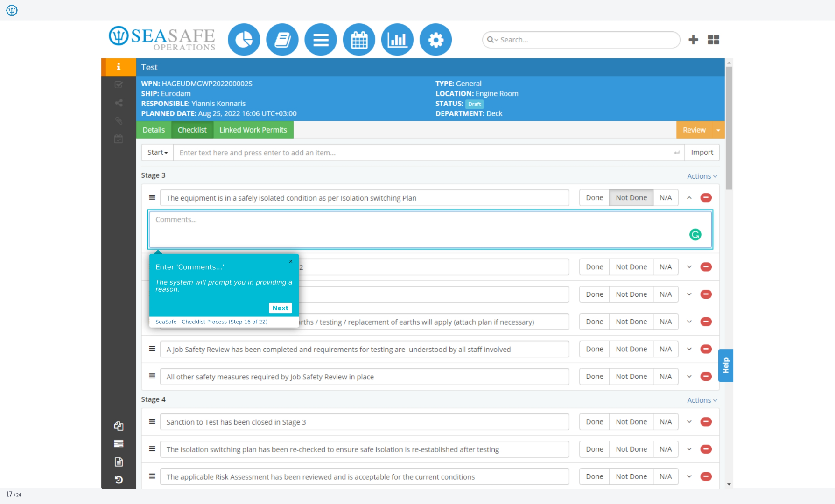Focus the Search field
Image resolution: width=835 pixels, height=504 pixels.
point(581,40)
